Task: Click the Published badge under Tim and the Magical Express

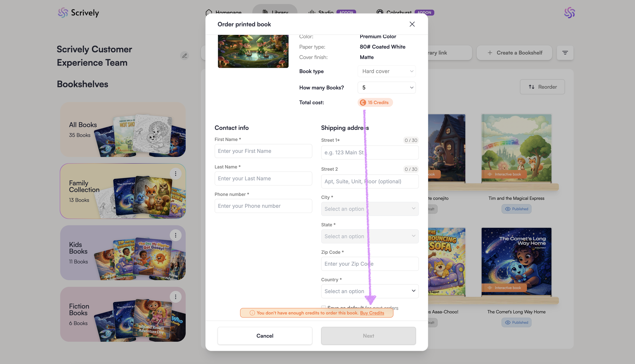Action: tap(516, 209)
